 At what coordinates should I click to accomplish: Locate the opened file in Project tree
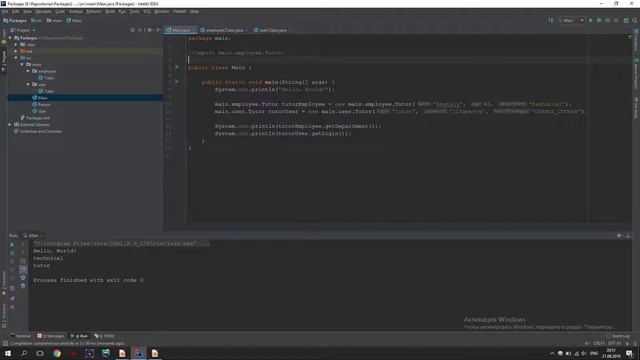point(132,30)
